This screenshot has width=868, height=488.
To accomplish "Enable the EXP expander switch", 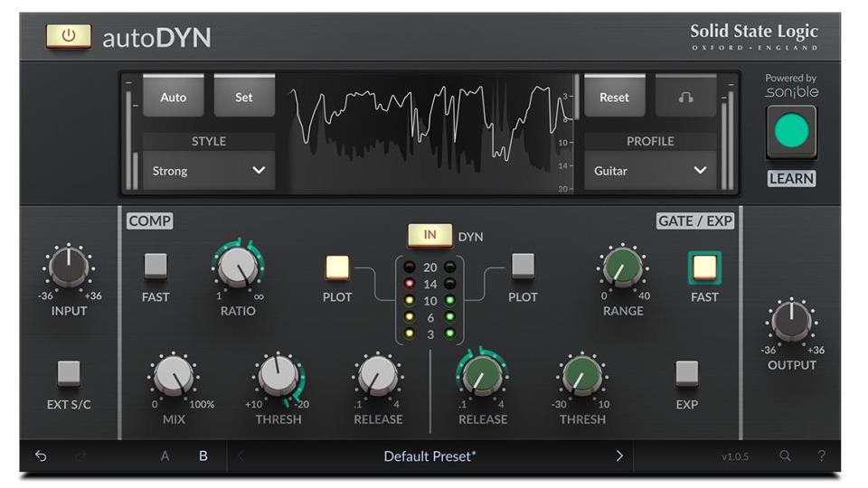I will point(686,373).
